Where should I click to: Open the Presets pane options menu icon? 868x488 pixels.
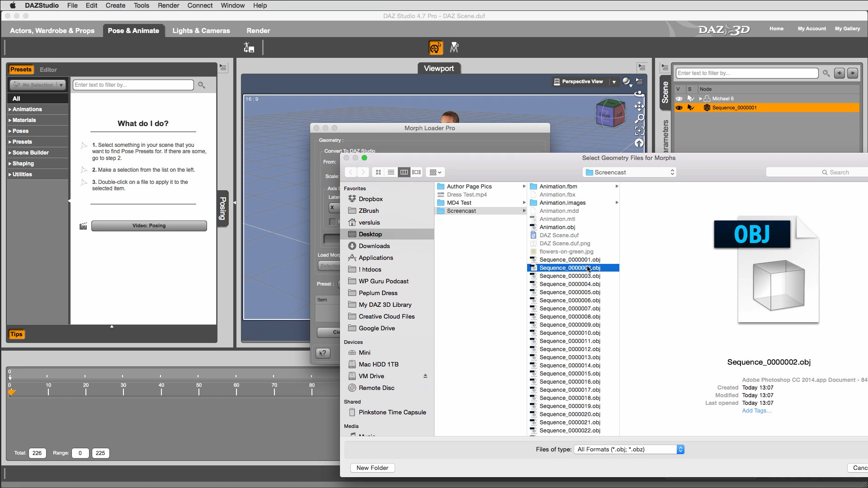(223, 68)
